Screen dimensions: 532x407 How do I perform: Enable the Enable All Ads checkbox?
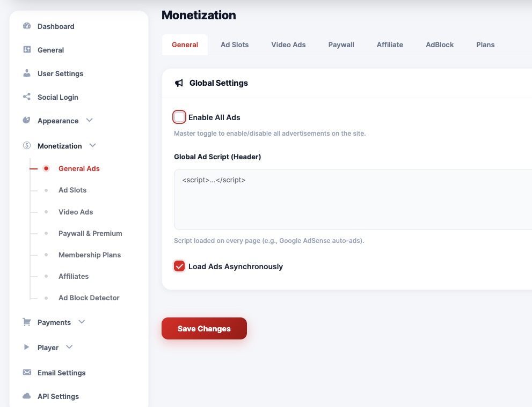click(x=179, y=117)
